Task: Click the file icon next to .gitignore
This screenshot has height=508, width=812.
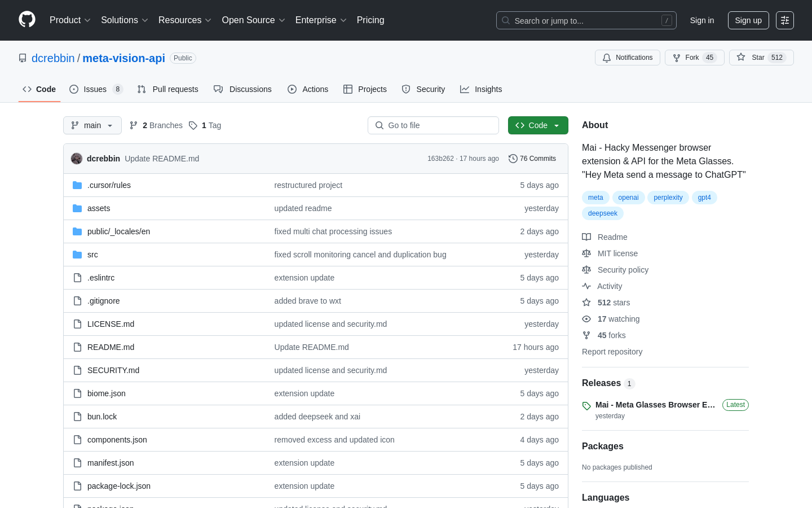Action: click(x=77, y=301)
